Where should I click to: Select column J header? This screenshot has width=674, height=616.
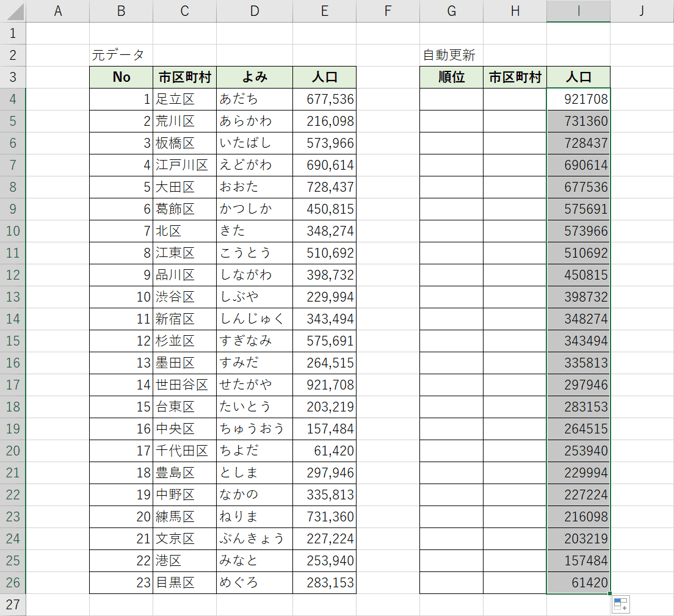642,11
